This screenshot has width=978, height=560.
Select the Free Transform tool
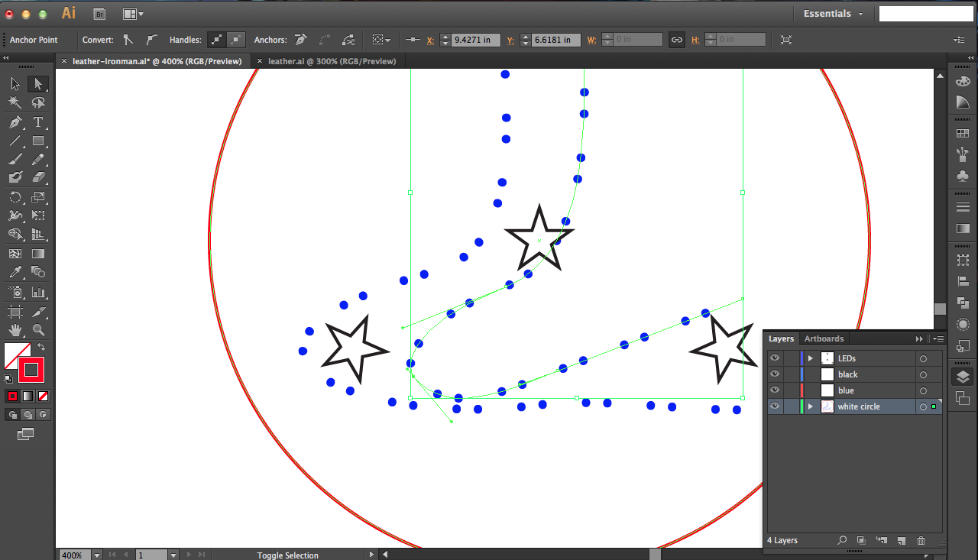tap(37, 216)
